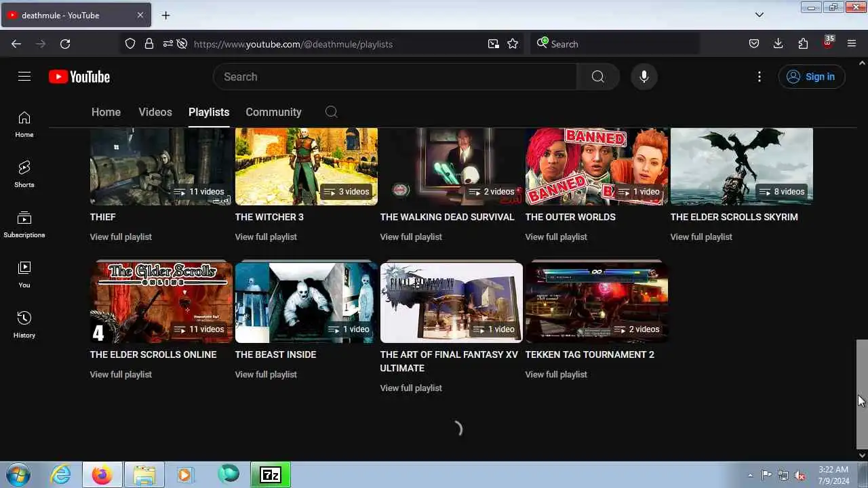The width and height of the screenshot is (868, 488).
Task: Click THE ELDER SCROLLS ONLINE title text
Action: pyautogui.click(x=153, y=354)
